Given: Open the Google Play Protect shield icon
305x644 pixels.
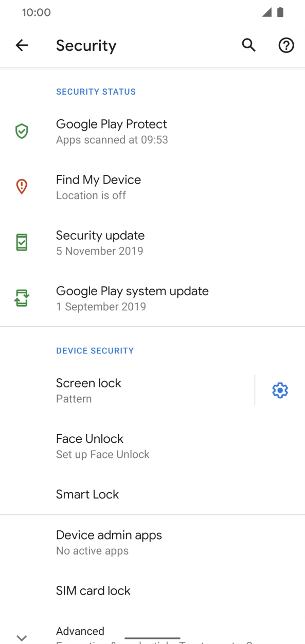Looking at the screenshot, I should [21, 131].
